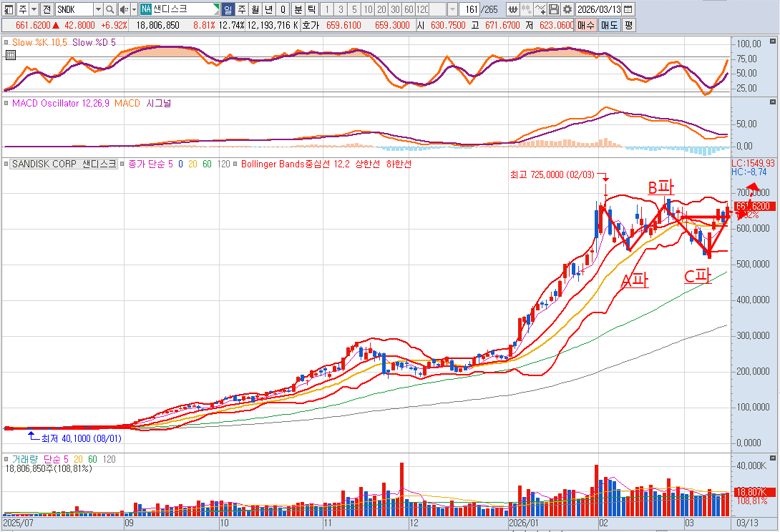This screenshot has width=780, height=532.
Task: Select the minute (분) chart tab
Action: pyautogui.click(x=298, y=9)
